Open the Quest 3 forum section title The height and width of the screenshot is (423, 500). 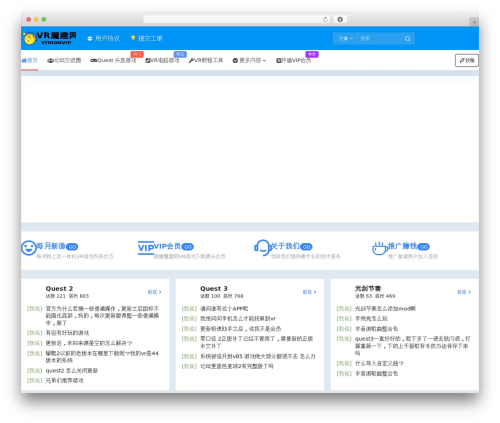[x=214, y=288]
